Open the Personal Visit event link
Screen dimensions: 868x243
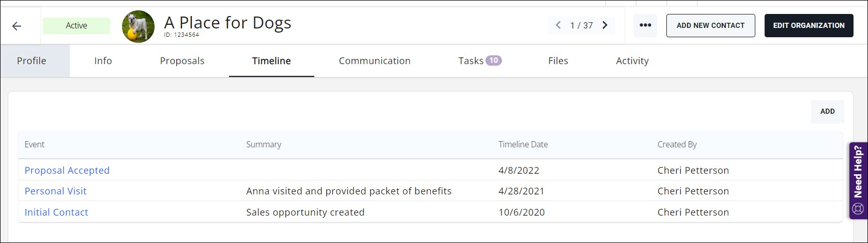[x=56, y=191]
